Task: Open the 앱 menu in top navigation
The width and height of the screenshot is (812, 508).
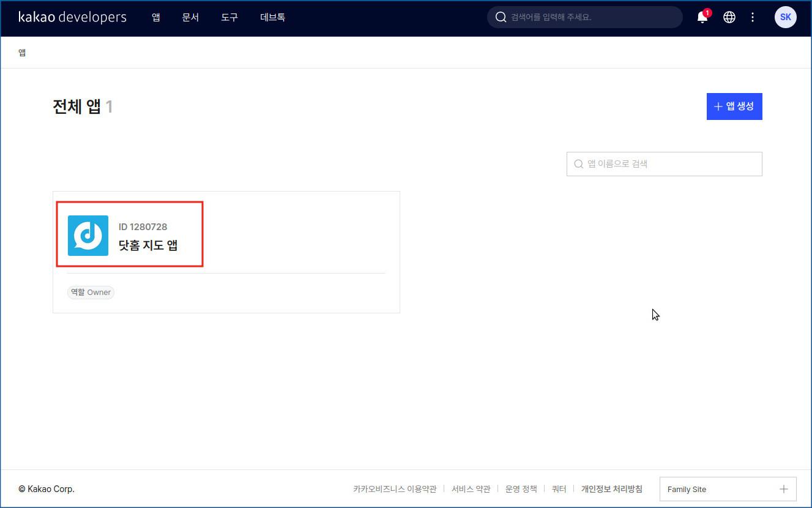Action: (156, 17)
